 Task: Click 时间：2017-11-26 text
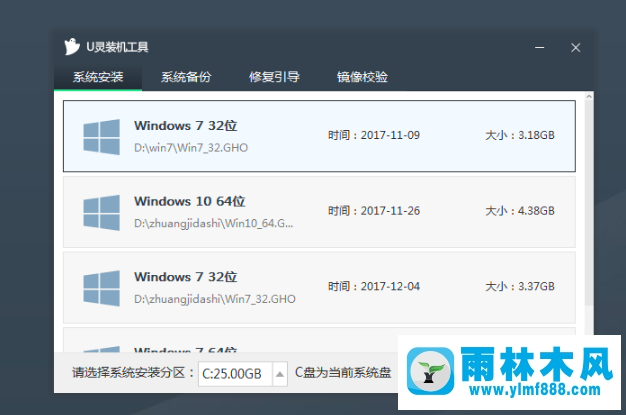pyautogui.click(x=374, y=211)
